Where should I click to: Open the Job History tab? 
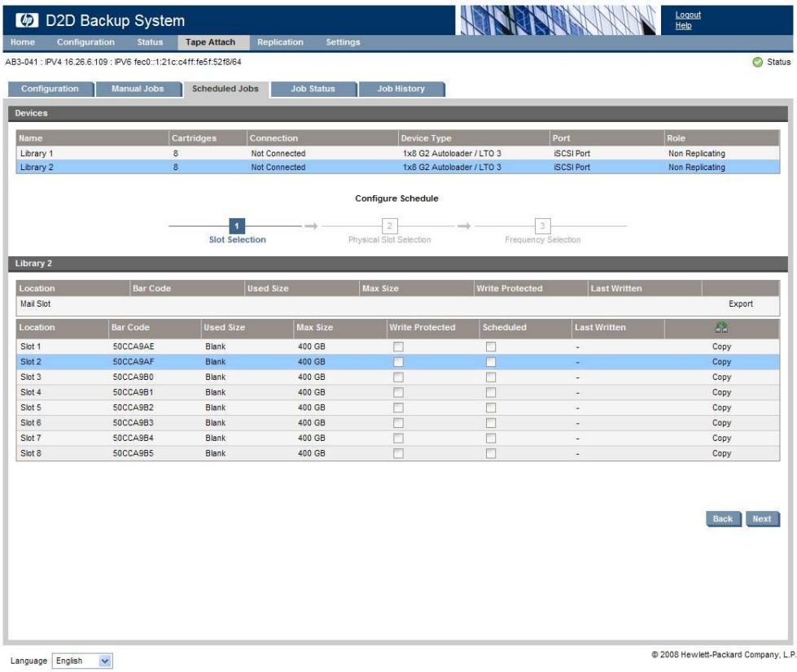[401, 89]
